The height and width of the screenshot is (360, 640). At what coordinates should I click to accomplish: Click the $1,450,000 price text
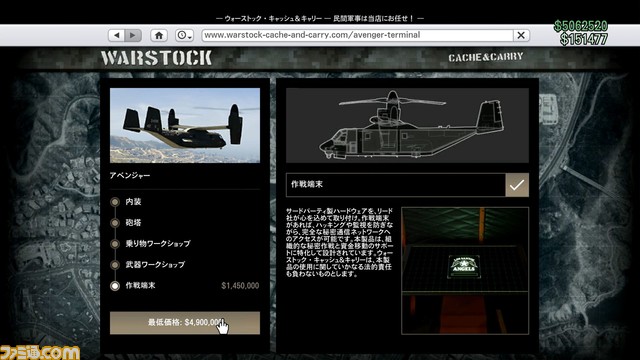(240, 286)
